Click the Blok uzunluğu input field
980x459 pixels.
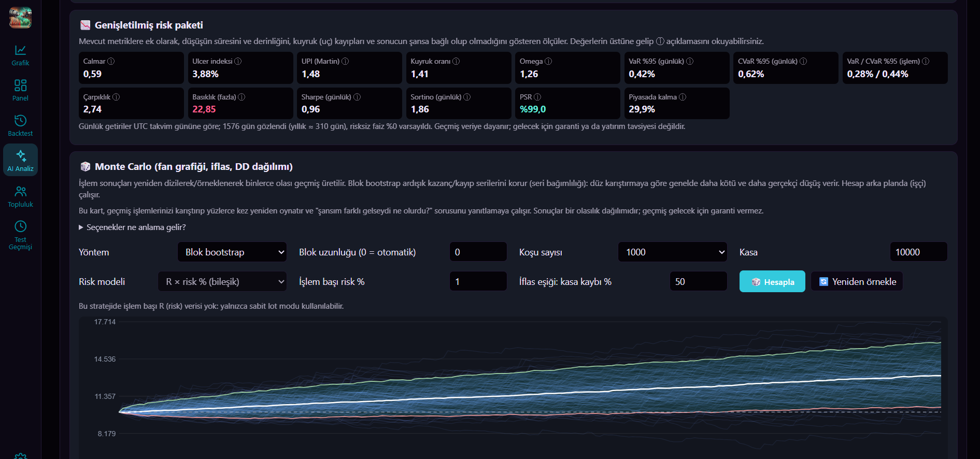click(478, 252)
